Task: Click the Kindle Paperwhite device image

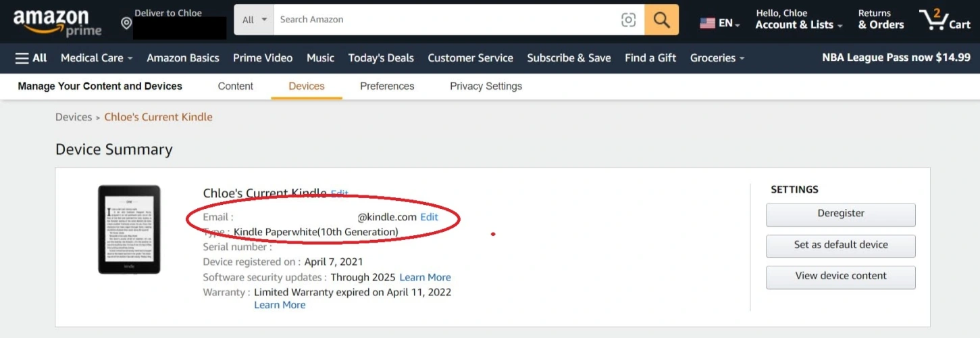Action: tap(129, 229)
